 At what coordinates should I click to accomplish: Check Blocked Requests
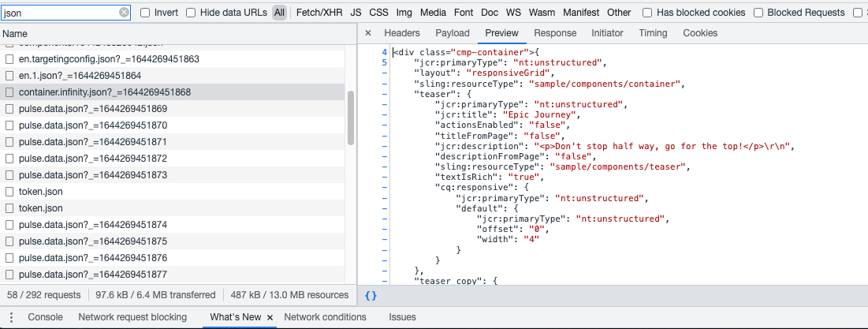(758, 12)
